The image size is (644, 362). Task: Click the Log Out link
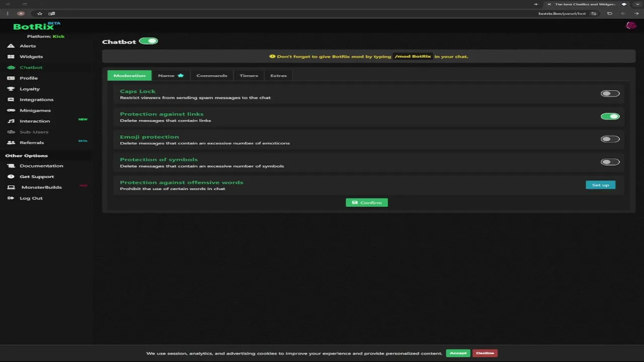click(x=31, y=198)
